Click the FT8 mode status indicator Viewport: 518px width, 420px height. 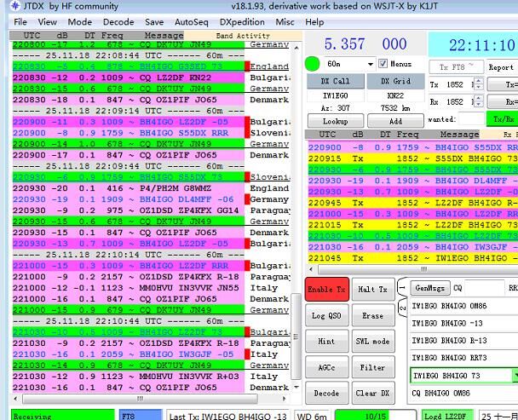(x=141, y=416)
